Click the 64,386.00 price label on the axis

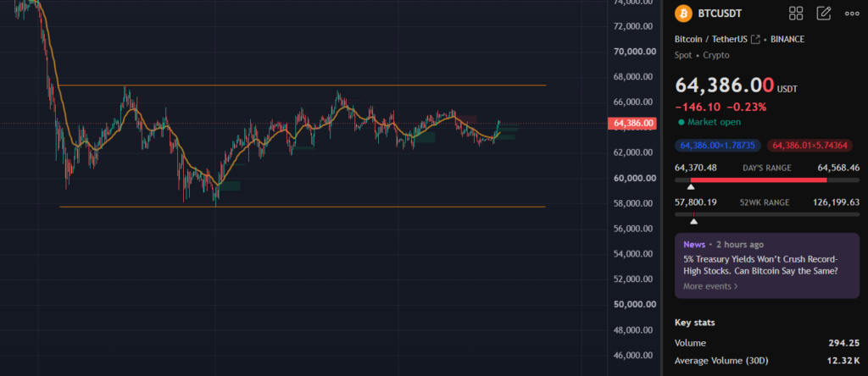(x=632, y=124)
